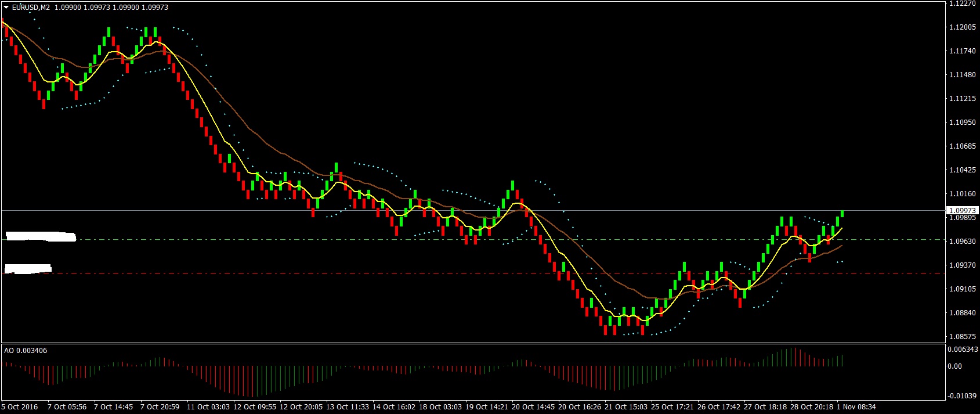Image resolution: width=980 pixels, height=414 pixels.
Task: Click the EURUSD,M2 symbol label
Action: click(31, 8)
